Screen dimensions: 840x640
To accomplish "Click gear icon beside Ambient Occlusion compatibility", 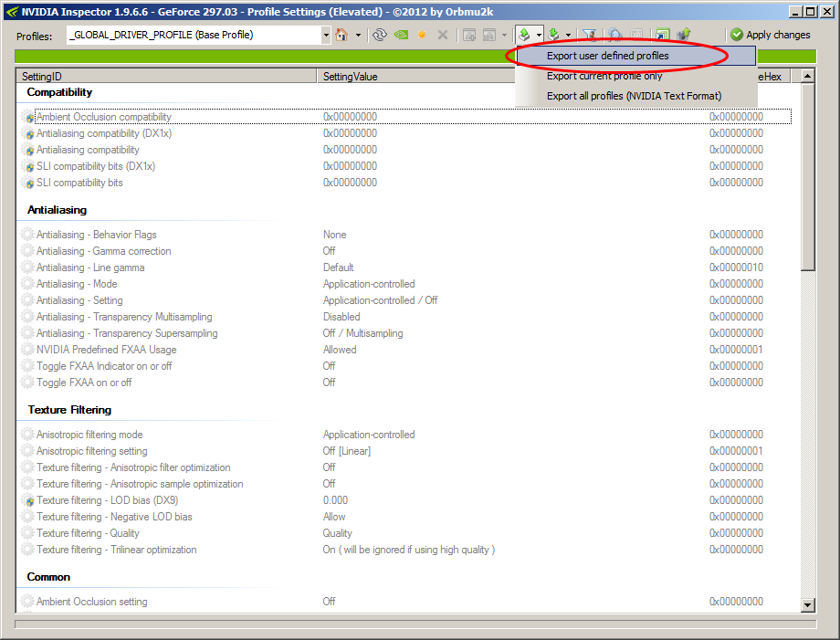I will [x=28, y=117].
